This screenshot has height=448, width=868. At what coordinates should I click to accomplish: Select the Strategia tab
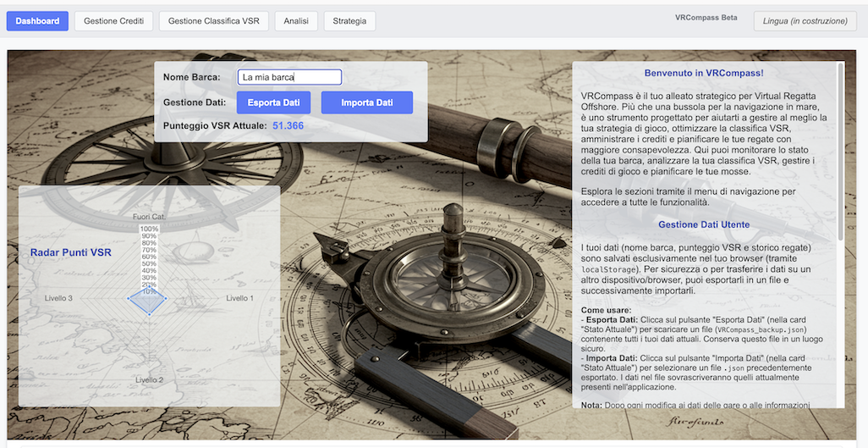click(349, 20)
